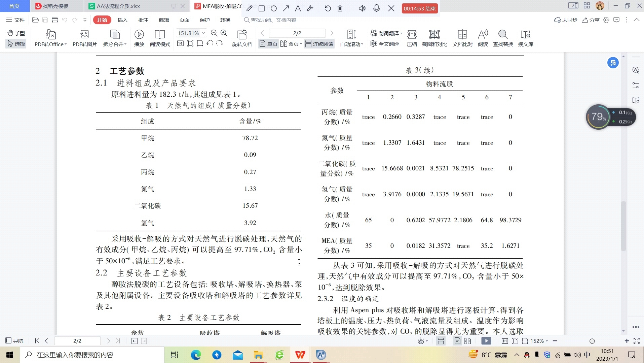This screenshot has width=644, height=363.
Task: Open 文档比对 tool
Action: (x=462, y=38)
